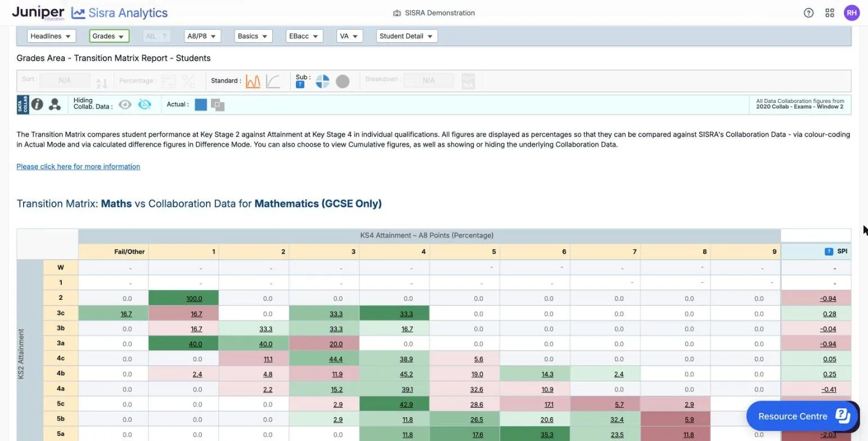Expand the Student Detail dropdown
This screenshot has width=868, height=441.
[x=407, y=36]
